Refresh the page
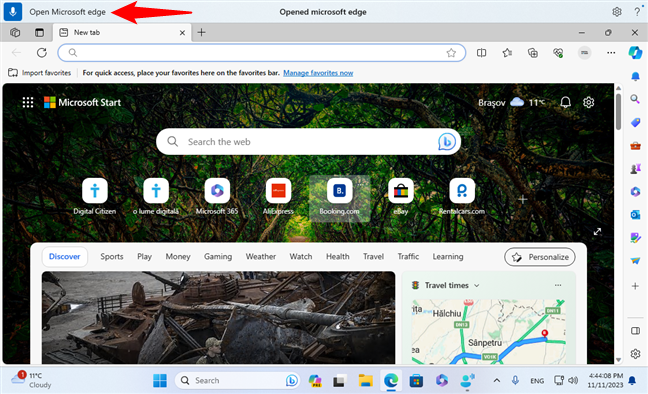 [42, 53]
